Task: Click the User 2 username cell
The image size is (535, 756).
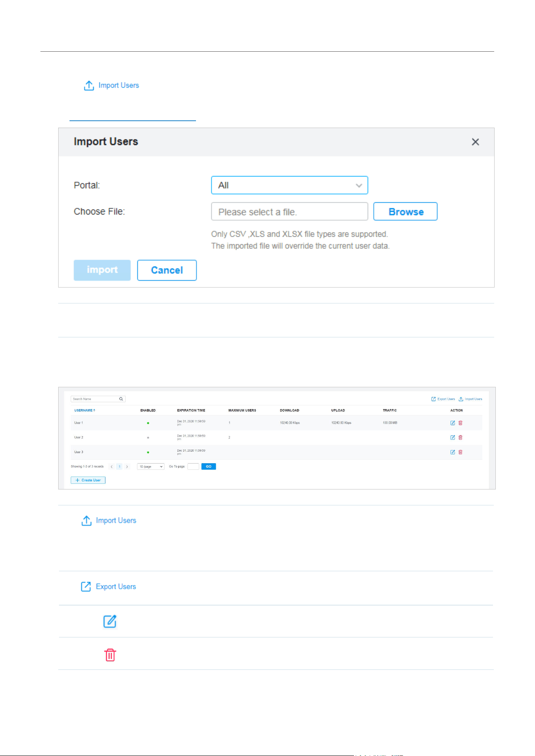Action: pyautogui.click(x=78, y=437)
